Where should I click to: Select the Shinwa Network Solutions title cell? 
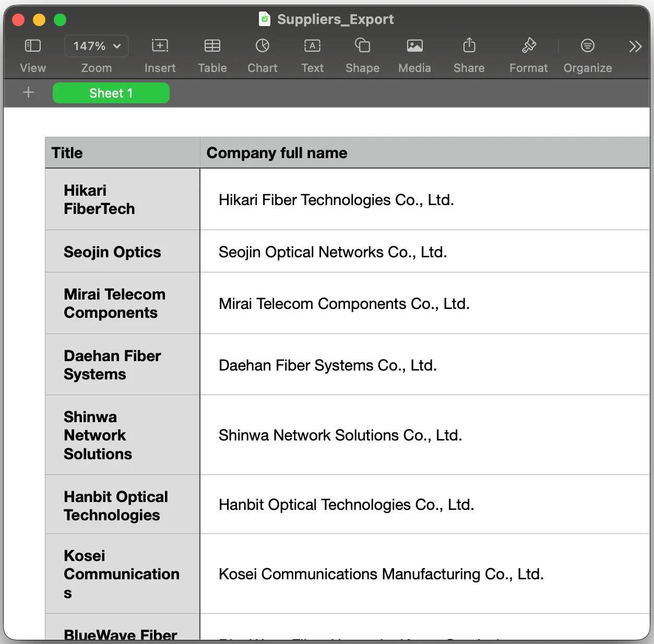[123, 435]
